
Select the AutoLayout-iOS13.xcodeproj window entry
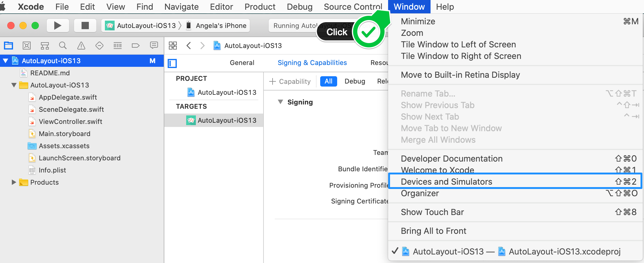[515, 251]
